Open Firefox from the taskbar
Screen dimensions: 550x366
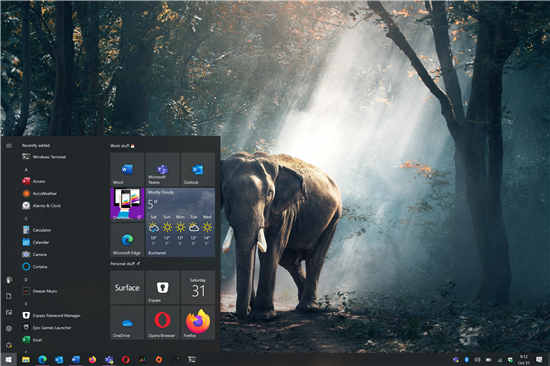pyautogui.click(x=92, y=359)
